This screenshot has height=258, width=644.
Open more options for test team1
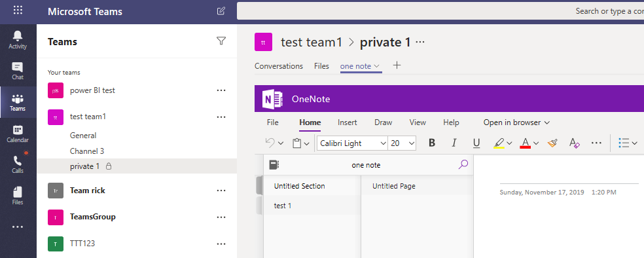221,117
